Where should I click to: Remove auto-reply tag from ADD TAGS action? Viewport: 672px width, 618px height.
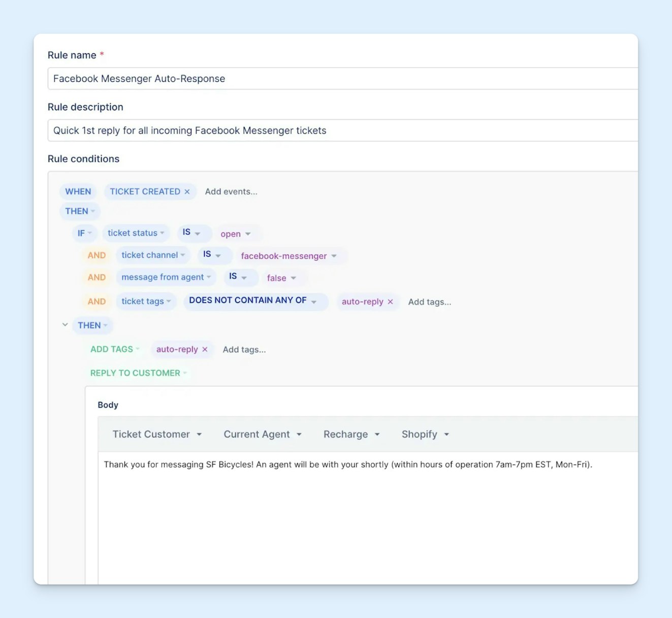205,349
